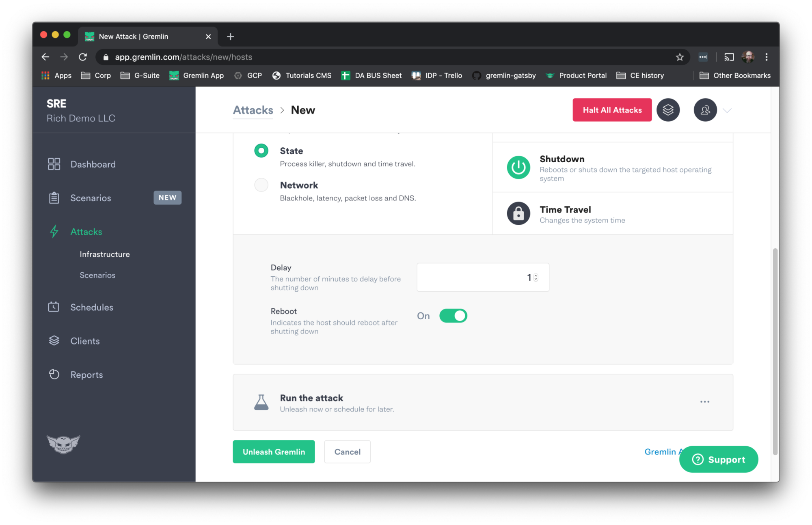The width and height of the screenshot is (812, 525).
Task: Click the Scenarios clipboard icon
Action: (54, 198)
